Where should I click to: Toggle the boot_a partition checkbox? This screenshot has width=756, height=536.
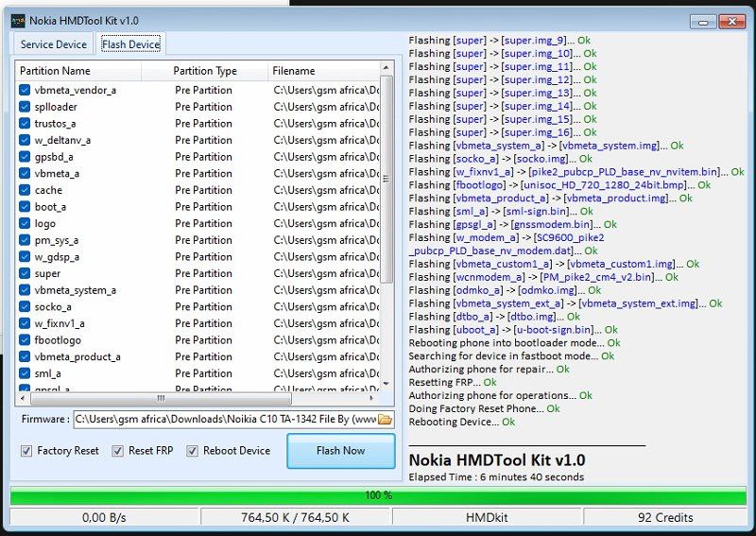(x=25, y=206)
